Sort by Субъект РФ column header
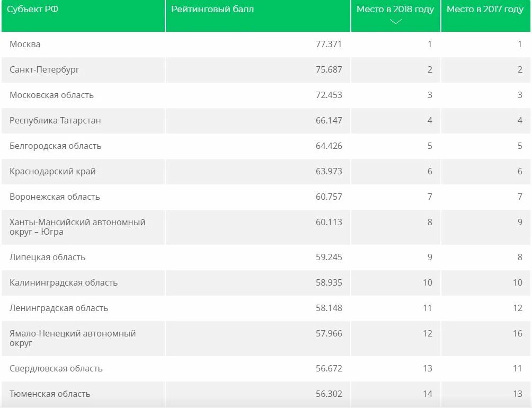 point(33,10)
